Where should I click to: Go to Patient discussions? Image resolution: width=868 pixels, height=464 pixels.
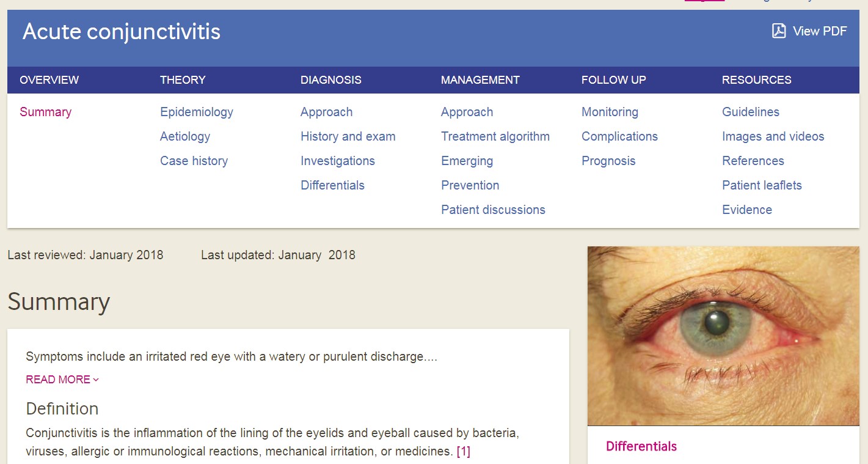(492, 210)
